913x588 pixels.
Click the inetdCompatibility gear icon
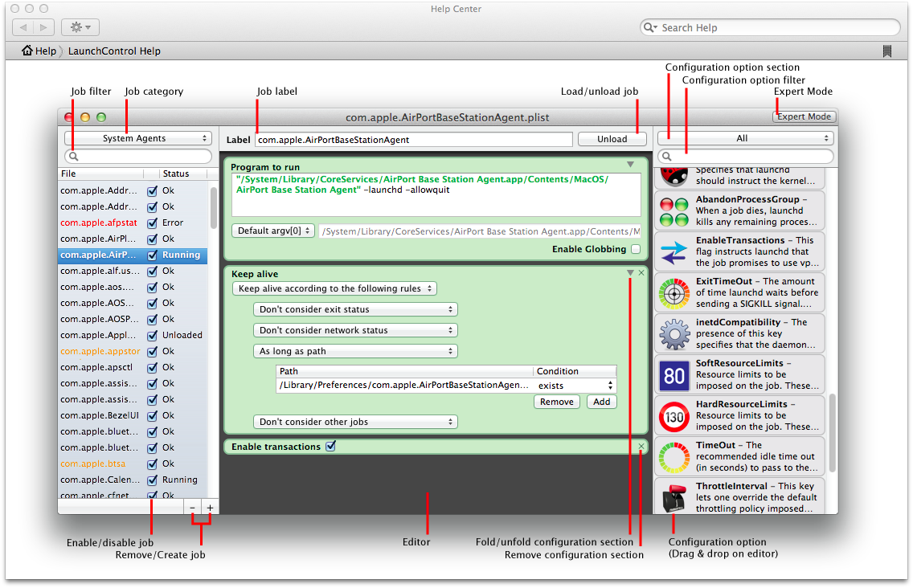pos(673,334)
